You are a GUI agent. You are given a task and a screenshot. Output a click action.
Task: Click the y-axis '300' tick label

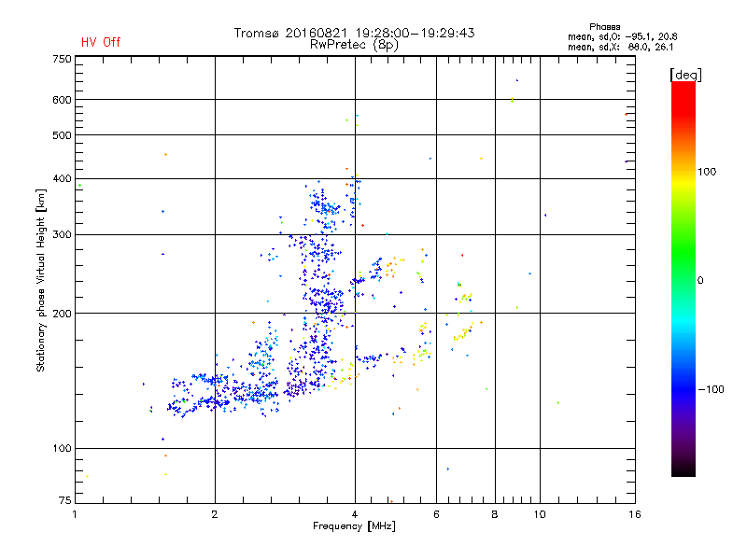(x=62, y=235)
